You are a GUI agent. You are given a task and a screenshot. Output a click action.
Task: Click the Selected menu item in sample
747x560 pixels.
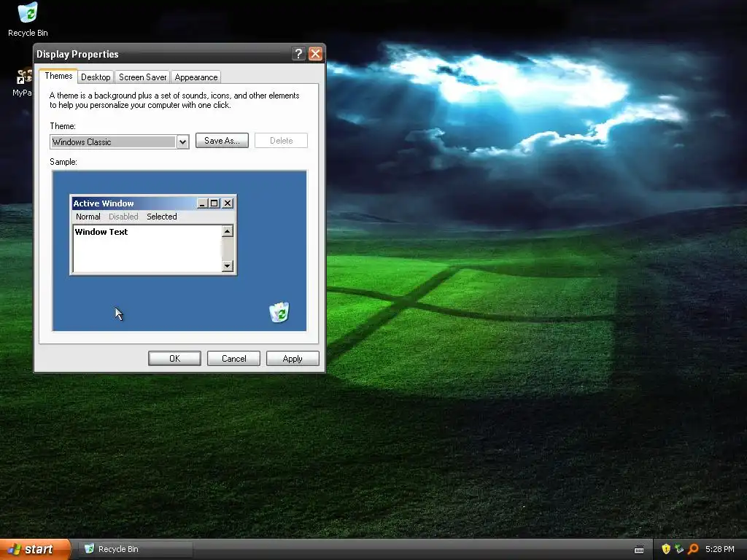161,217
